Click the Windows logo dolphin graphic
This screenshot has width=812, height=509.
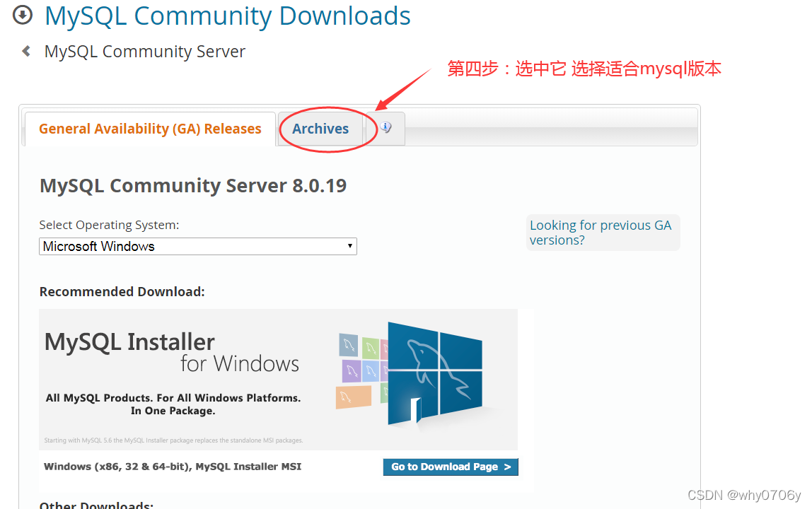pos(435,374)
